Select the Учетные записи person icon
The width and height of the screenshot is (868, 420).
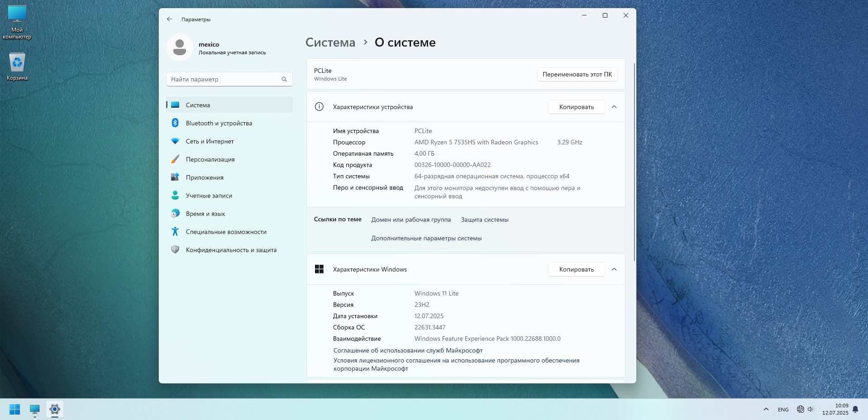(x=175, y=196)
